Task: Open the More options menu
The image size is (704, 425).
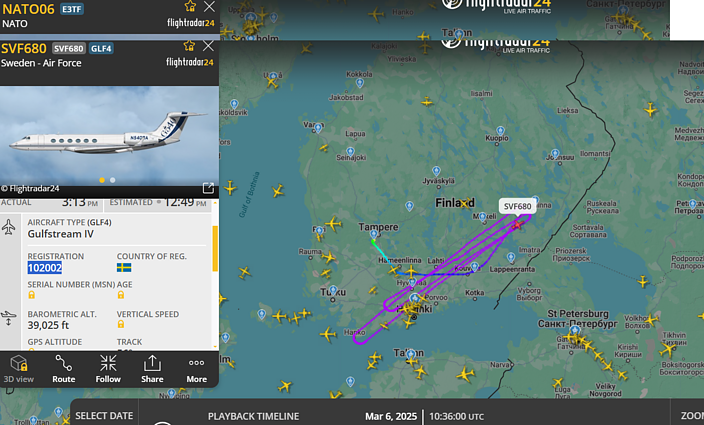Action: pyautogui.click(x=197, y=369)
